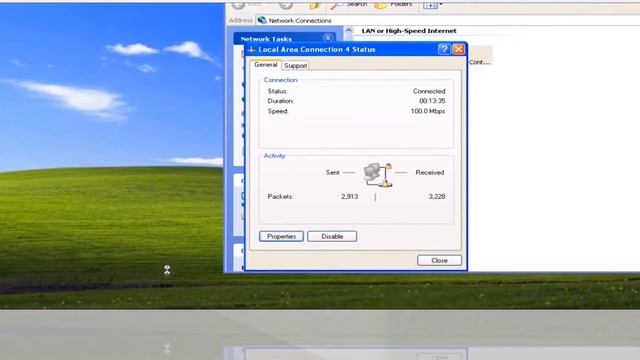Click the Up folder toolbar icon
Screen dimensions: 640x360
314,5
